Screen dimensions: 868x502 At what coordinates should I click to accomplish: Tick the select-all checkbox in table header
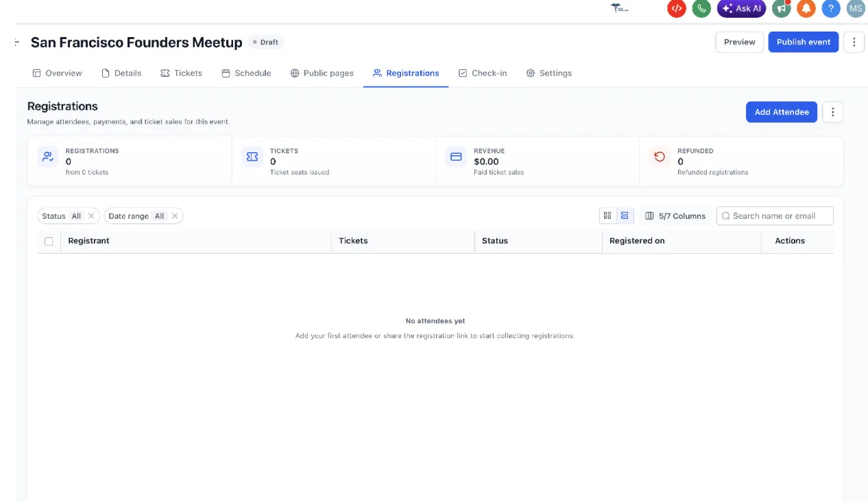point(49,241)
